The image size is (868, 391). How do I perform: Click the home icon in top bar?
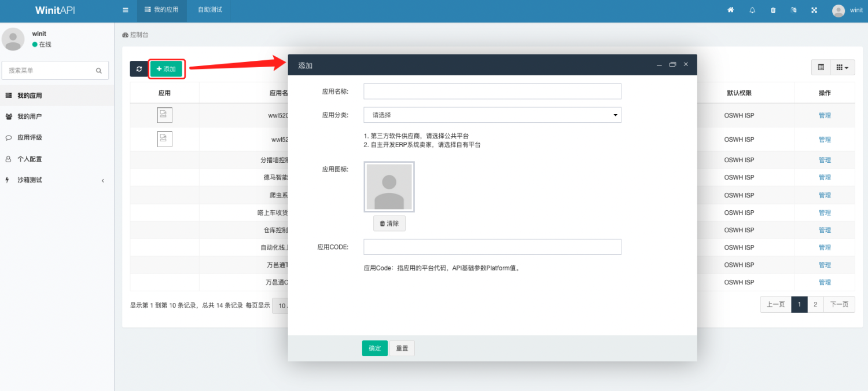pos(730,10)
